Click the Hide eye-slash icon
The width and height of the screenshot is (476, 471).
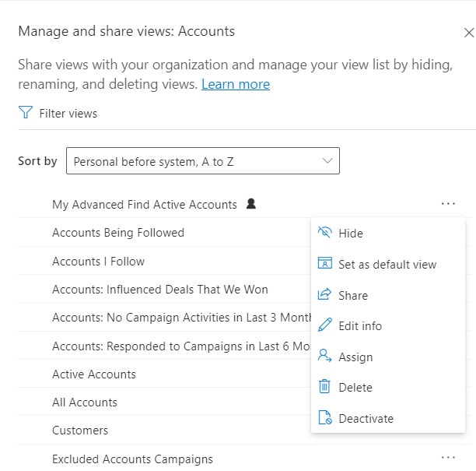[x=324, y=233]
